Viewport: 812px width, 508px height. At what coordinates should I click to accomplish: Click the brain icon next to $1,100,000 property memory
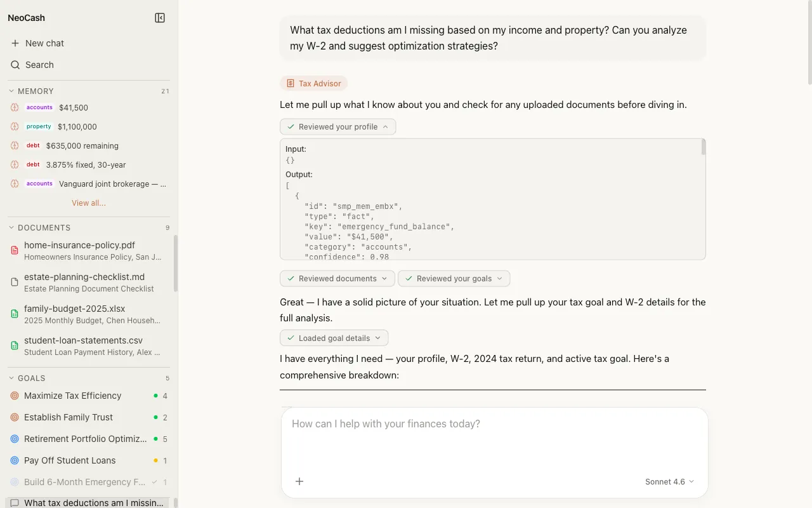click(15, 126)
